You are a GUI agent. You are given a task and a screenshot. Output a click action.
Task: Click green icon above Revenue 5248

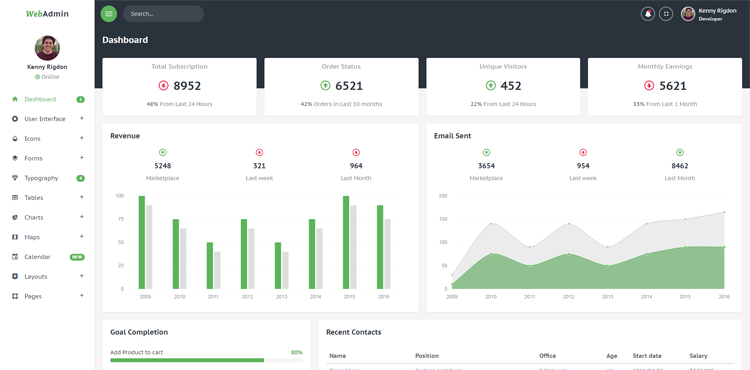click(x=163, y=152)
